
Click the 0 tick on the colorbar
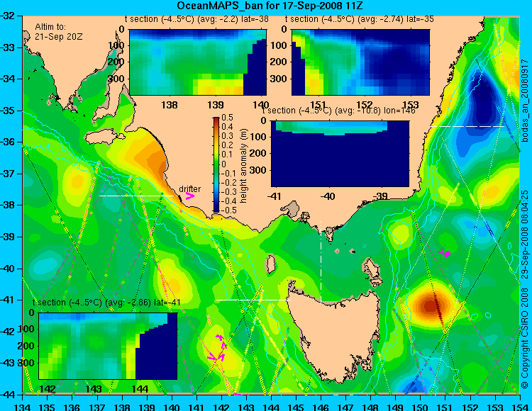click(223, 164)
